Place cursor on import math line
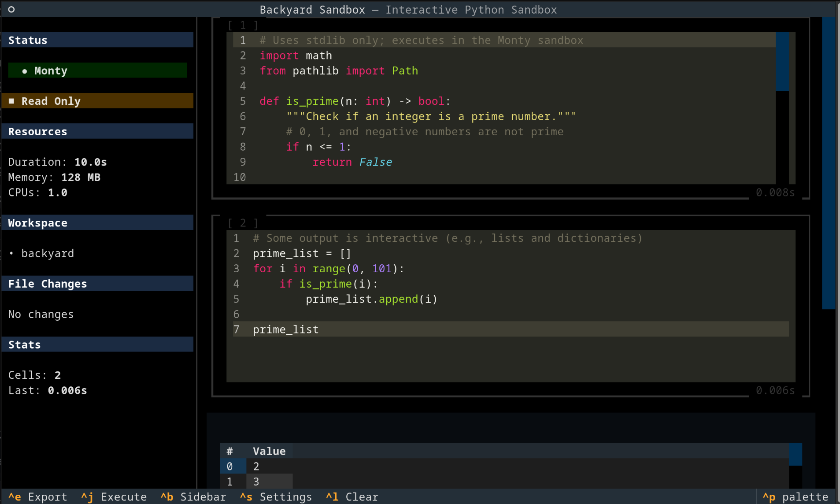Screen dimensions: 840x504 [296, 56]
